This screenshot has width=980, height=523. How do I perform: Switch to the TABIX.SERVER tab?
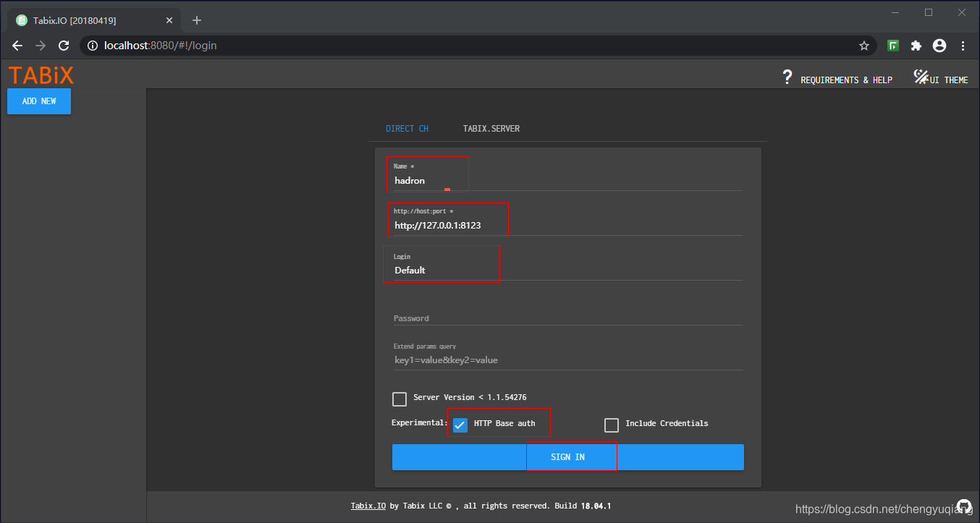[x=491, y=129]
